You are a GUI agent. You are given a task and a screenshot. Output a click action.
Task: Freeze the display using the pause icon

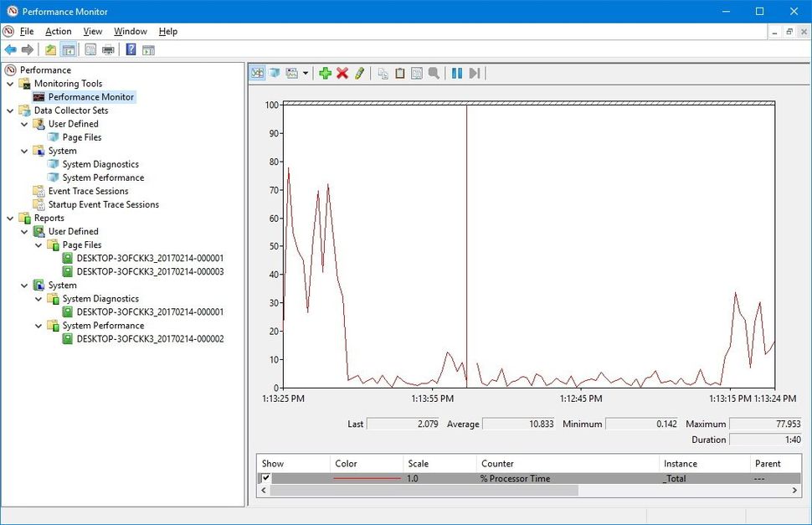457,73
